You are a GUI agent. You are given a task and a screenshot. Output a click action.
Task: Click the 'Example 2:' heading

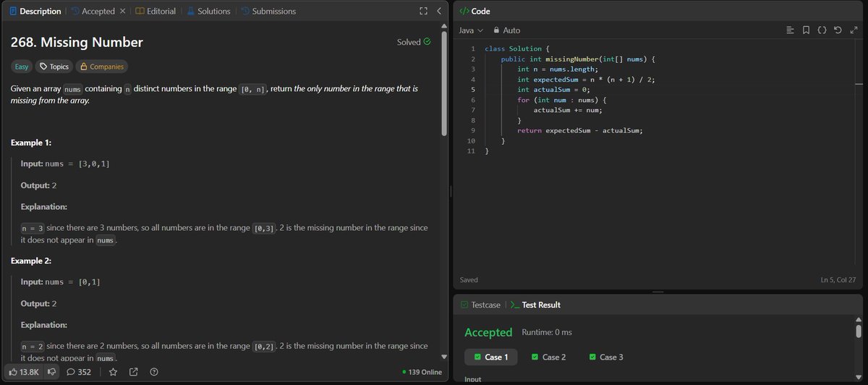[x=31, y=261]
